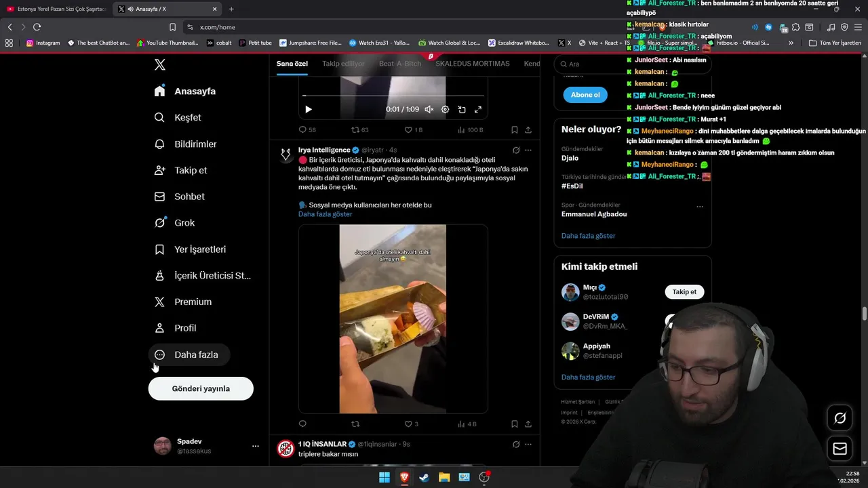Open Instagram bookmark
The height and width of the screenshot is (488, 868).
[43, 43]
